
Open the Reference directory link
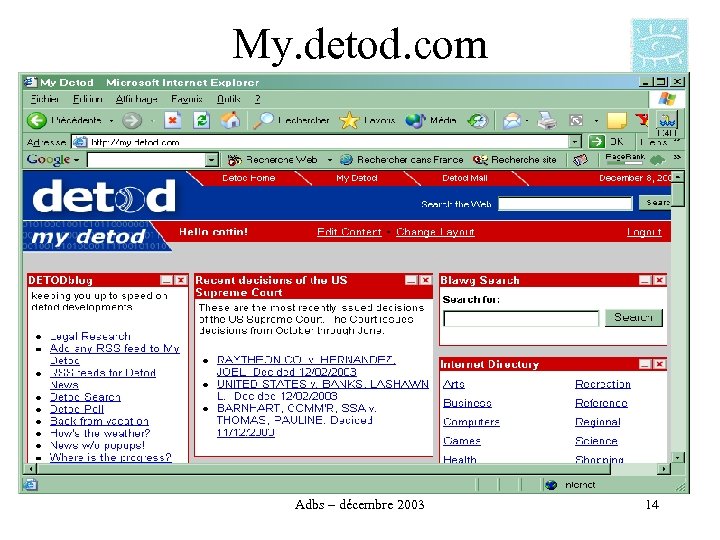click(601, 403)
